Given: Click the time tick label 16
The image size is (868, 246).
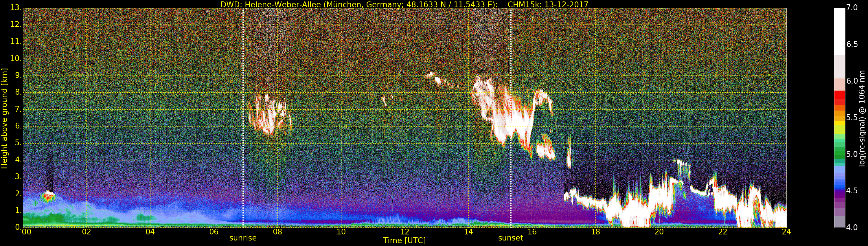Looking at the screenshot, I should pyautogui.click(x=532, y=232).
